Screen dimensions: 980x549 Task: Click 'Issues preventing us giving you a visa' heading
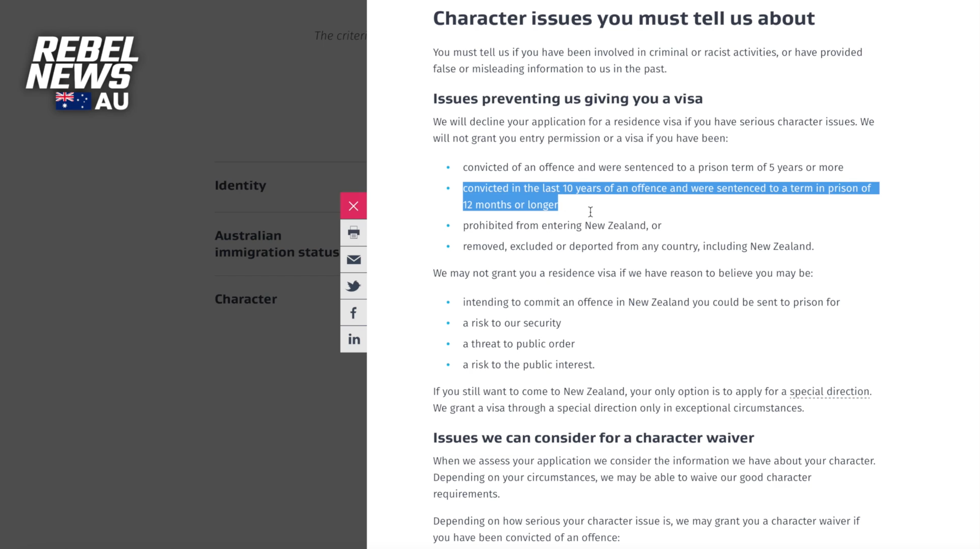[567, 99]
